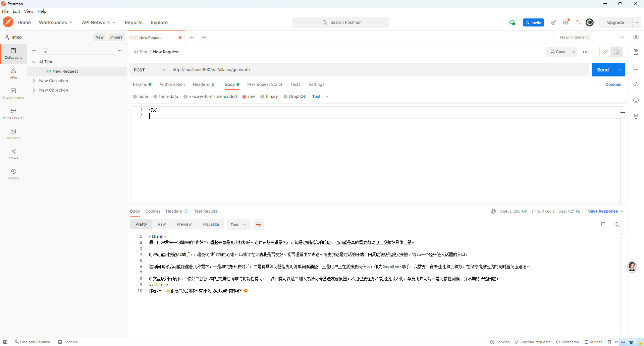This screenshot has width=644, height=346.
Task: Open the satellite capture requests icon
Action: tap(553, 22)
